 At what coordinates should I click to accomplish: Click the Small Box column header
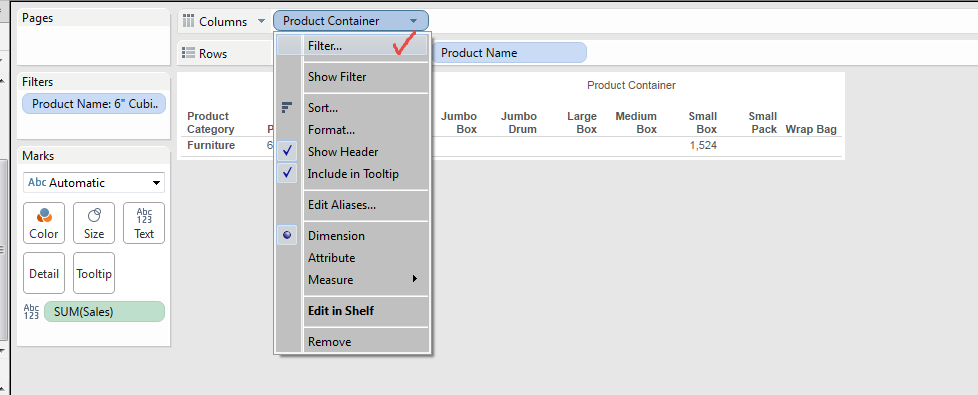coord(703,123)
